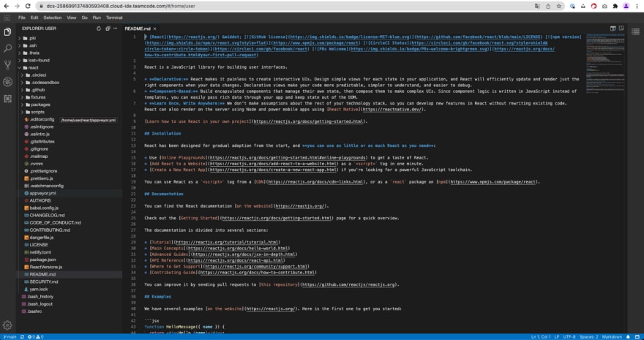
Task: Click the main branch indicator in status bar
Action: [10, 337]
